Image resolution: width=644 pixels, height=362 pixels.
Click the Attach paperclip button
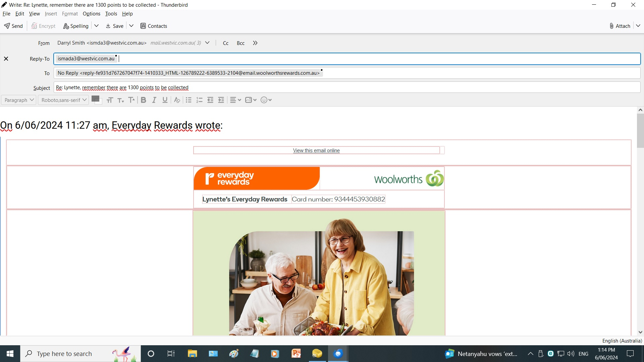coord(620,26)
